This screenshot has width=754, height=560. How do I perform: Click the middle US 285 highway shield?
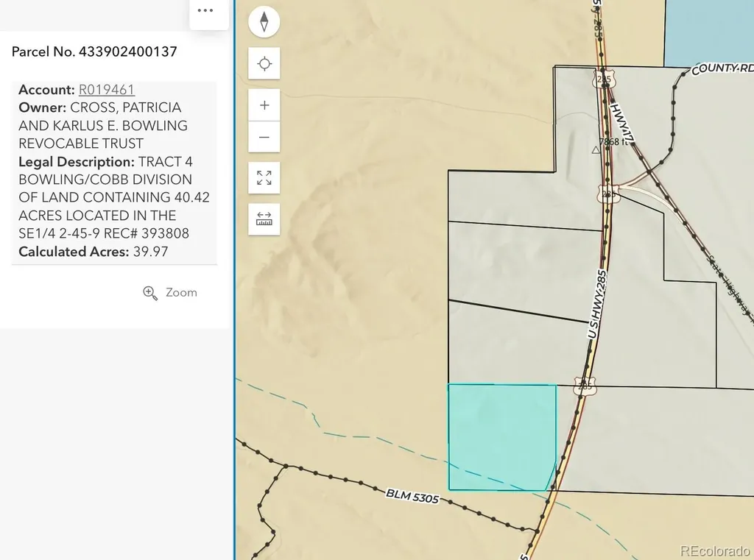tap(608, 194)
